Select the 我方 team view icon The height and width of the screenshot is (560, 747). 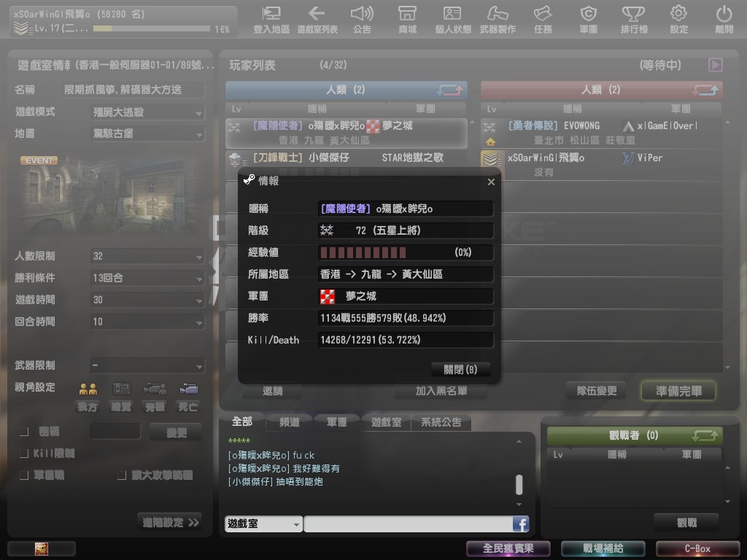[x=88, y=390]
